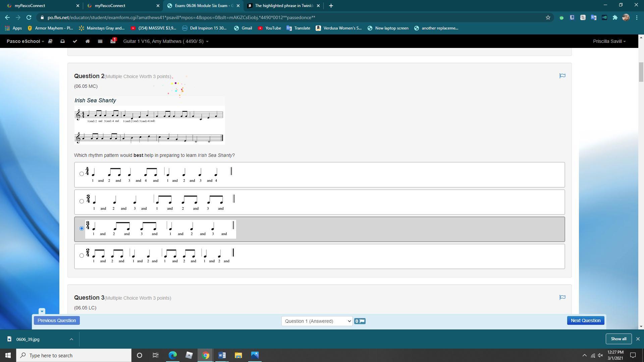This screenshot has height=362, width=644.
Task: Select the 2/4 rhythm answer option
Action: click(x=82, y=255)
